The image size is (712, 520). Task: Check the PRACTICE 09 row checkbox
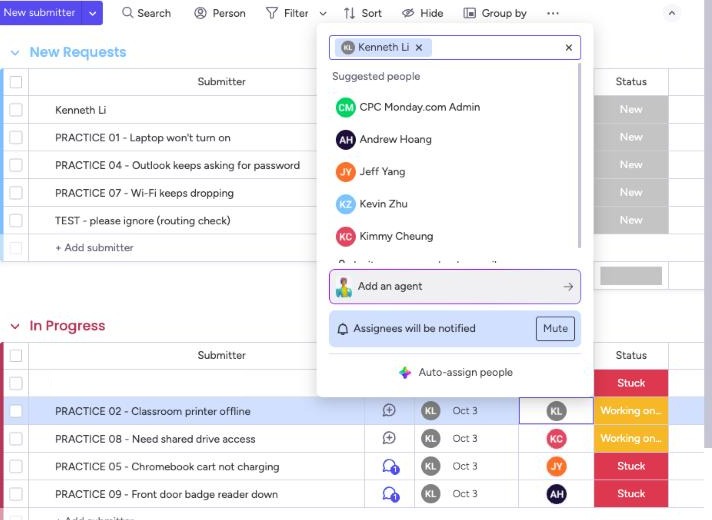point(16,494)
